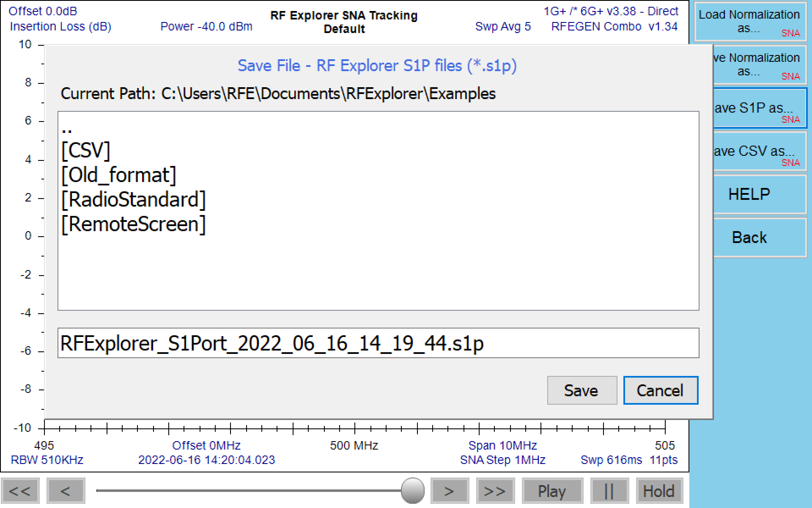812x508 pixels.
Task: Click the 505 stop frequency label
Action: [665, 445]
